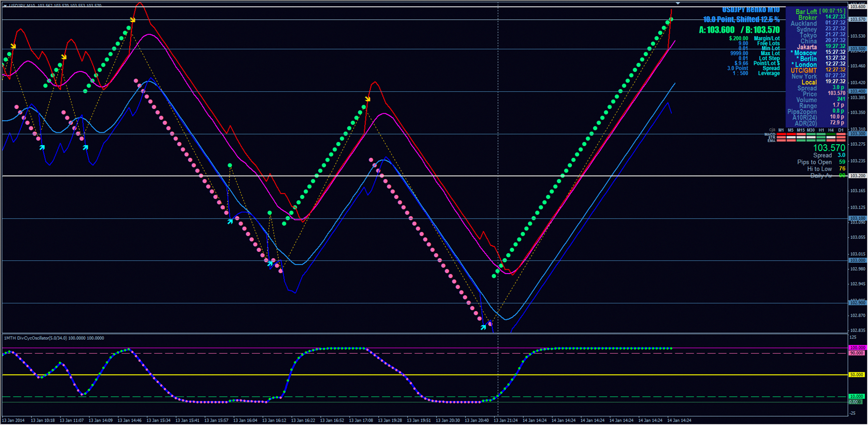This screenshot has height=425, width=868.
Task: Select the yellow down arrow above the 14:46 peak
Action: [133, 20]
